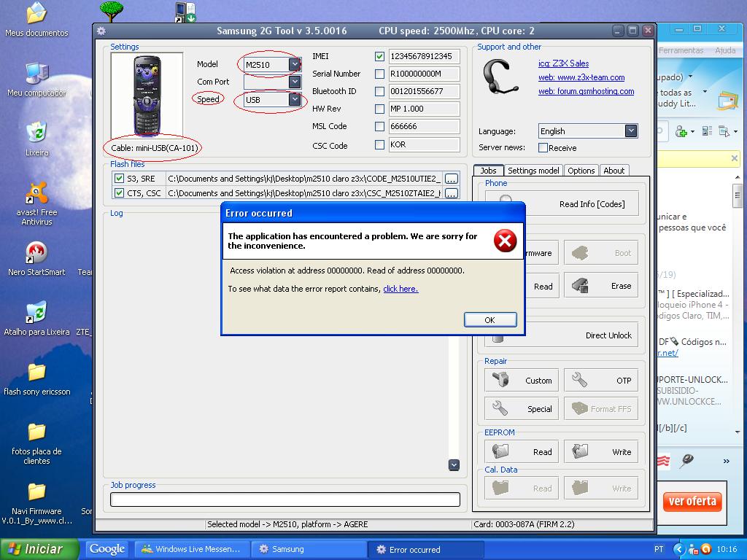The image size is (747, 560).
Task: Enable the CSC Code checkbox
Action: tap(379, 145)
